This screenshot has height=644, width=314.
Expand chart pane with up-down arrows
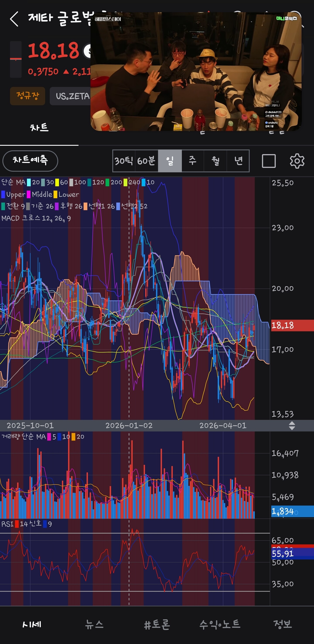292,425
